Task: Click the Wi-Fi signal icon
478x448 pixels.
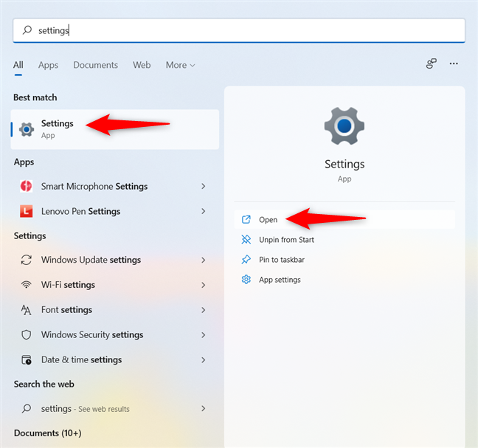Action: point(27,285)
